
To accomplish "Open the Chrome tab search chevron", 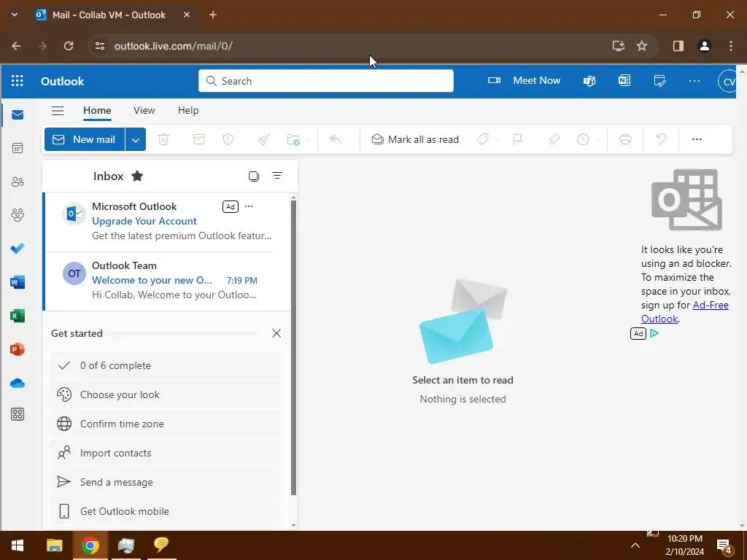I will click(15, 15).
